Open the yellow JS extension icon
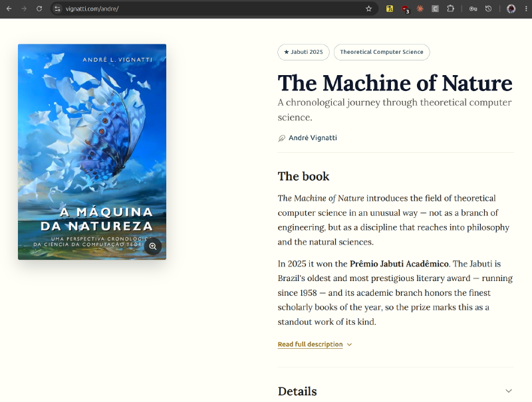 (390, 9)
